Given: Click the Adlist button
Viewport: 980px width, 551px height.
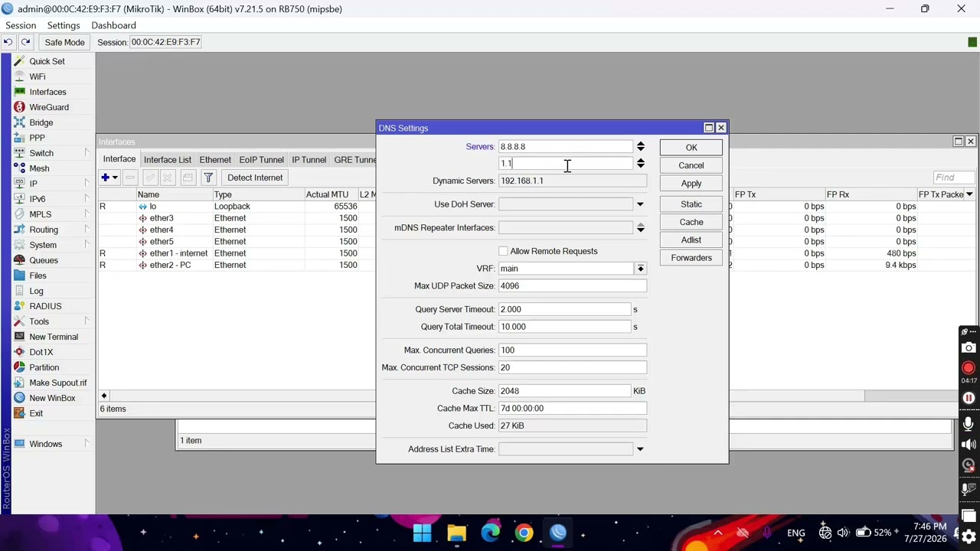Looking at the screenshot, I should click(691, 240).
